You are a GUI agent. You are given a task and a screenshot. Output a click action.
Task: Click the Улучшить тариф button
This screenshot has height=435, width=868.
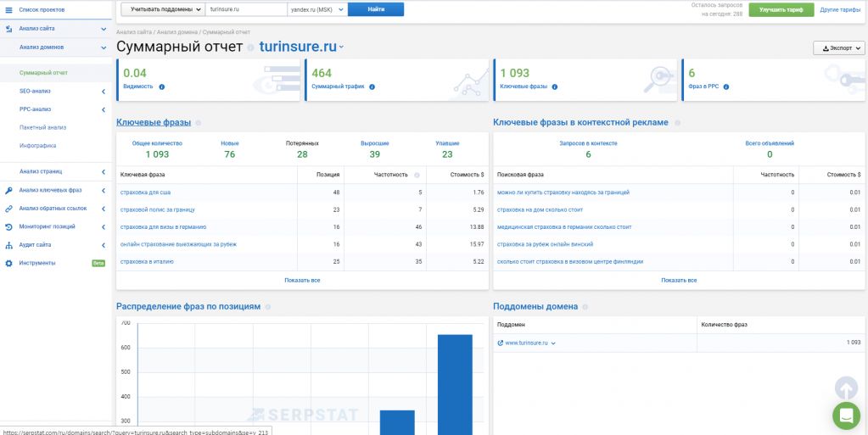781,9
